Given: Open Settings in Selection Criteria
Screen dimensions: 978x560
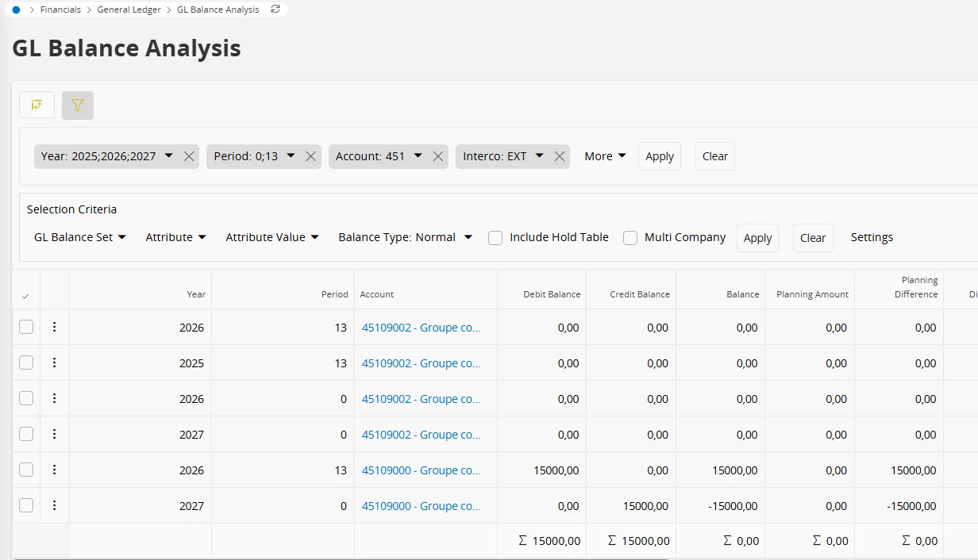Looking at the screenshot, I should 872,237.
